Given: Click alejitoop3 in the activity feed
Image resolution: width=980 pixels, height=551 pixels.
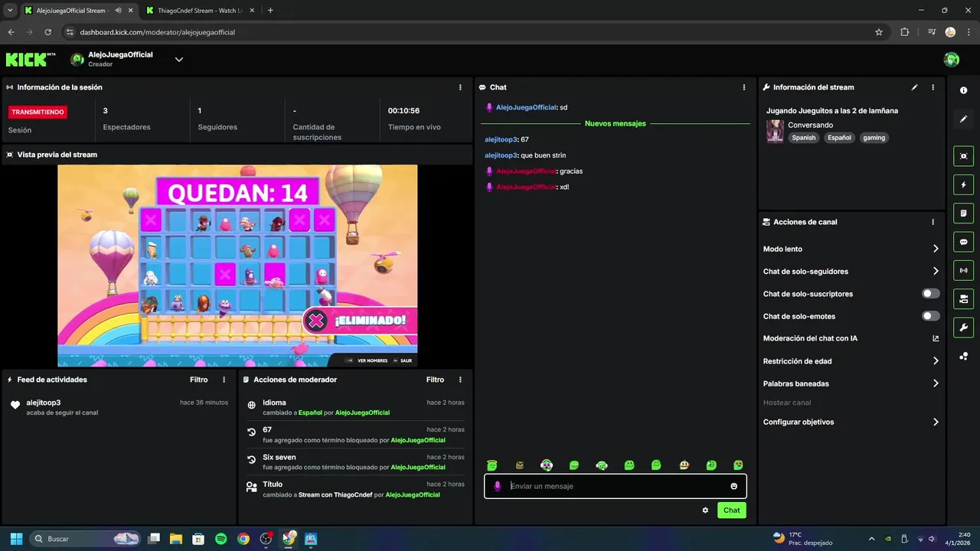Looking at the screenshot, I should [44, 403].
